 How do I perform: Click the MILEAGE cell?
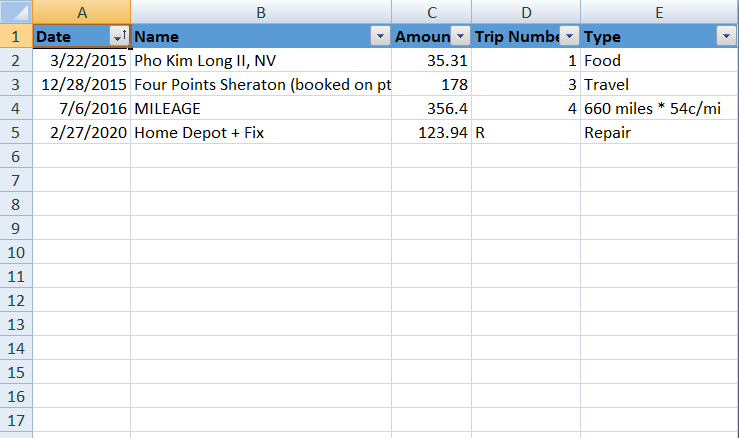point(260,109)
